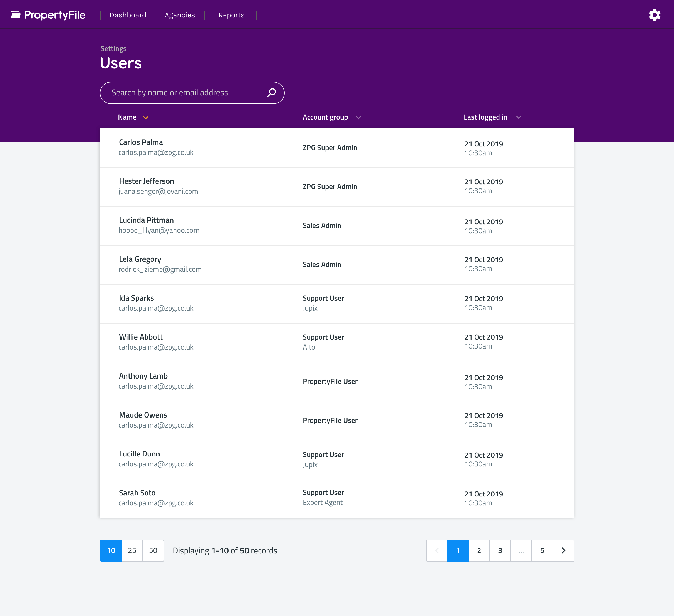Open settings via the gear icon
Screen dimensions: 674x616
click(x=654, y=15)
